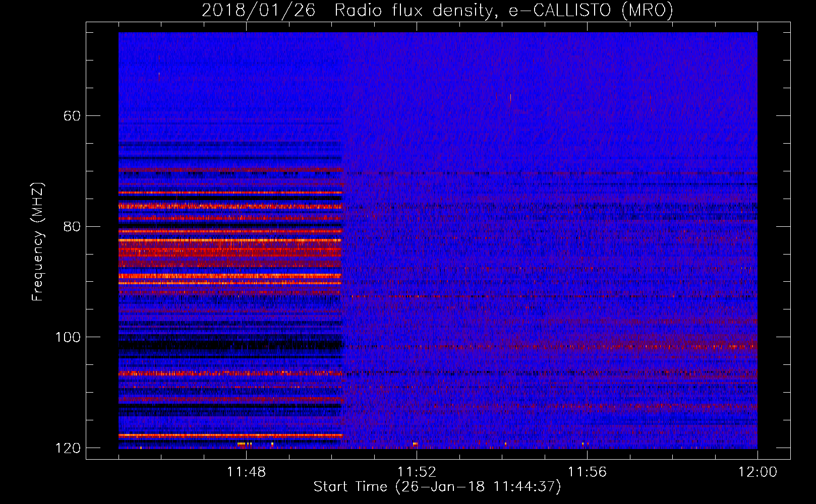Click the 'Start Time (26-Jan-18 11:44:37)' axis label
This screenshot has height=504, width=816.
(437, 487)
